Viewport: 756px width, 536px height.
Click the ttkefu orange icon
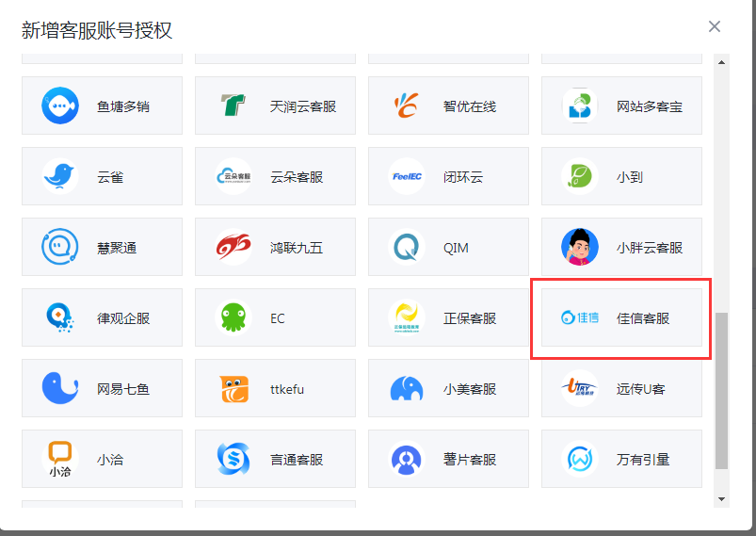[x=234, y=389]
